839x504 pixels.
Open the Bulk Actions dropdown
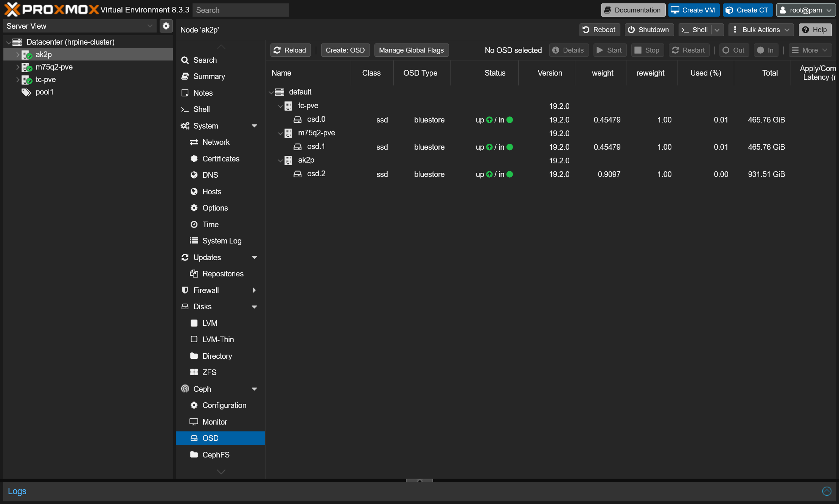(x=761, y=29)
